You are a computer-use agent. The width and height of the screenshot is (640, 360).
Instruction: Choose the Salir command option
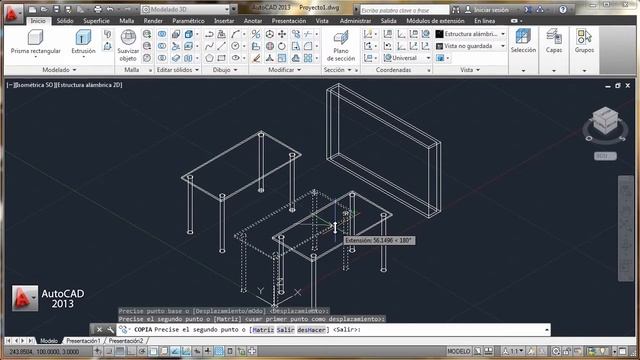(285, 329)
